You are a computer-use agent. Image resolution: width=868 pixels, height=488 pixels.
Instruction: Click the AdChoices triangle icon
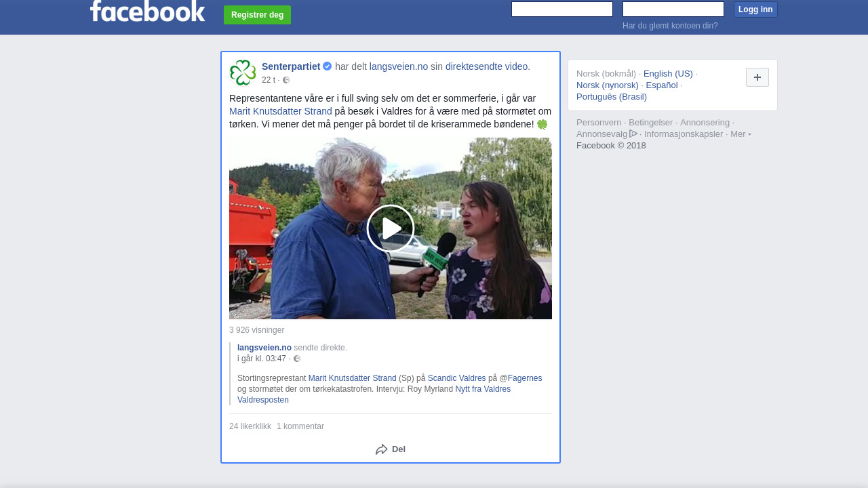coord(633,134)
